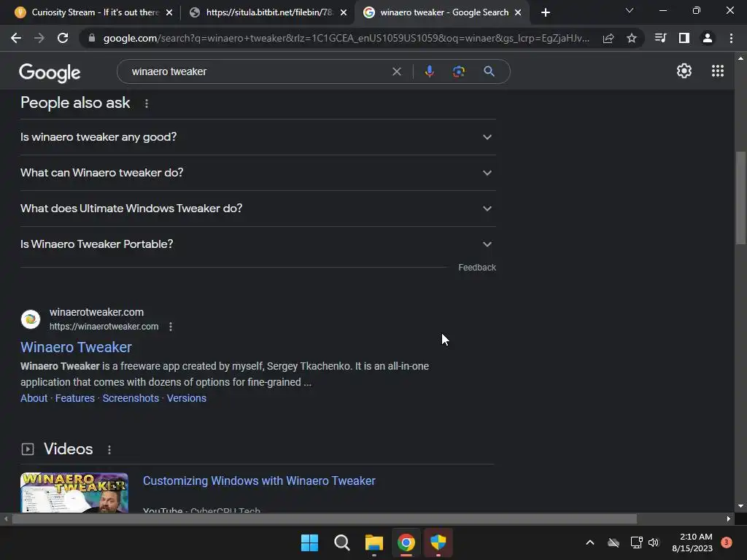747x560 pixels.
Task: Share this page from address bar
Action: (x=608, y=38)
